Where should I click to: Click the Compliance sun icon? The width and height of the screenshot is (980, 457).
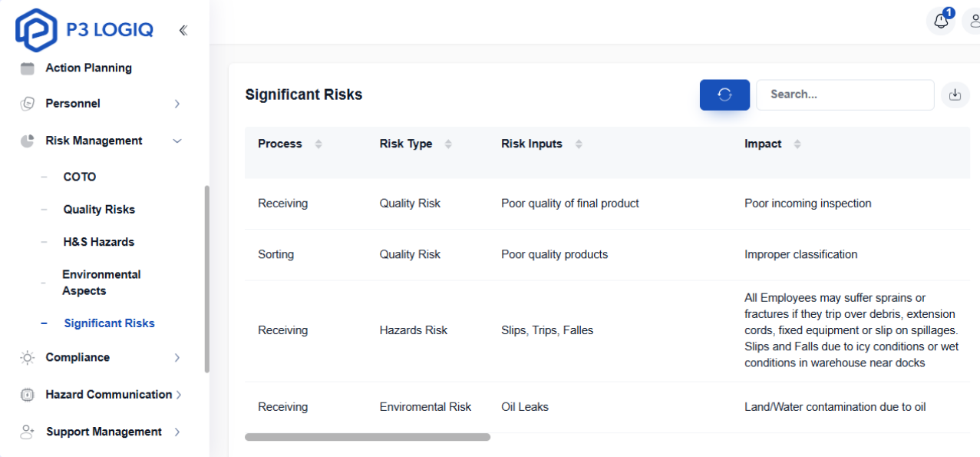[x=28, y=357]
